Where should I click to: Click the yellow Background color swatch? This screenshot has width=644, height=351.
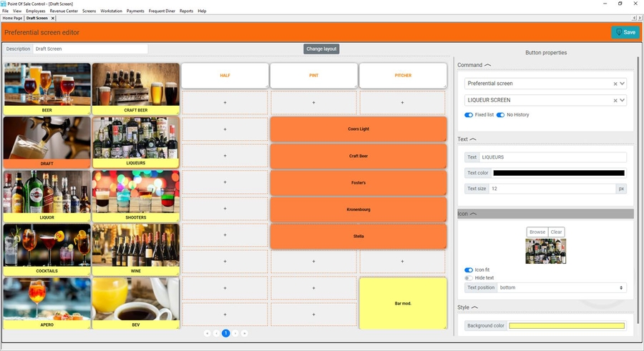point(567,326)
